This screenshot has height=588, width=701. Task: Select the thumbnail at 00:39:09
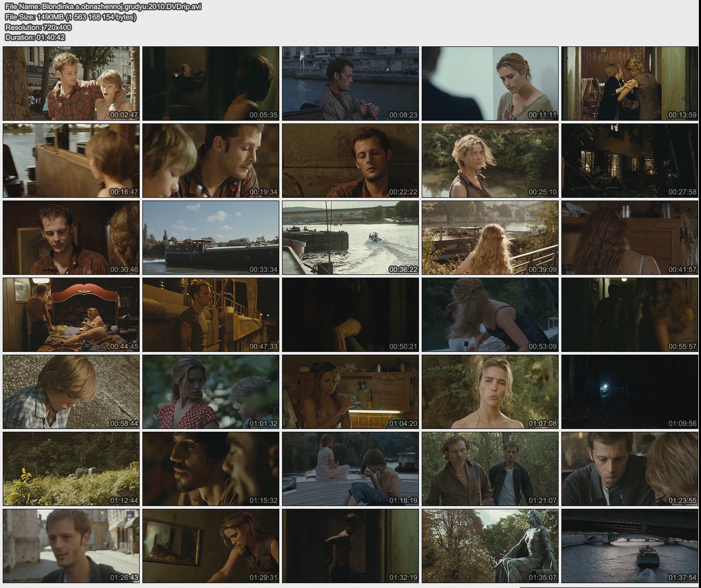tap(490, 238)
